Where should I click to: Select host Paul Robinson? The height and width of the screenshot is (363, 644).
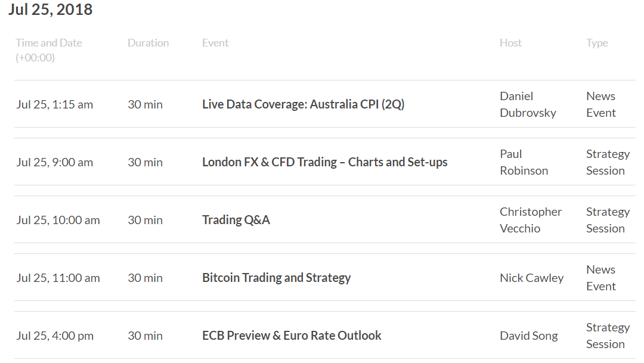(524, 162)
